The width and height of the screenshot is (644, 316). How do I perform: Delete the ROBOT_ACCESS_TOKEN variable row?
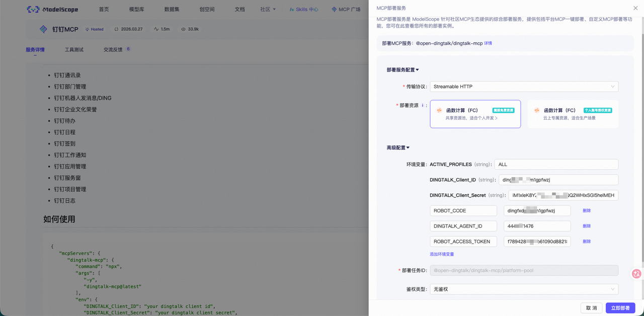[x=587, y=242]
